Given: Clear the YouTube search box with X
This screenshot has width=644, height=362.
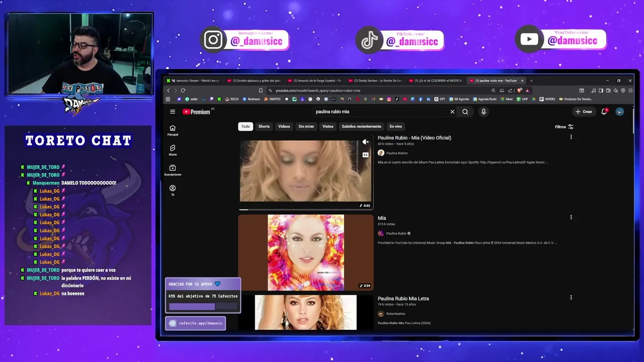Looking at the screenshot, I should (452, 112).
